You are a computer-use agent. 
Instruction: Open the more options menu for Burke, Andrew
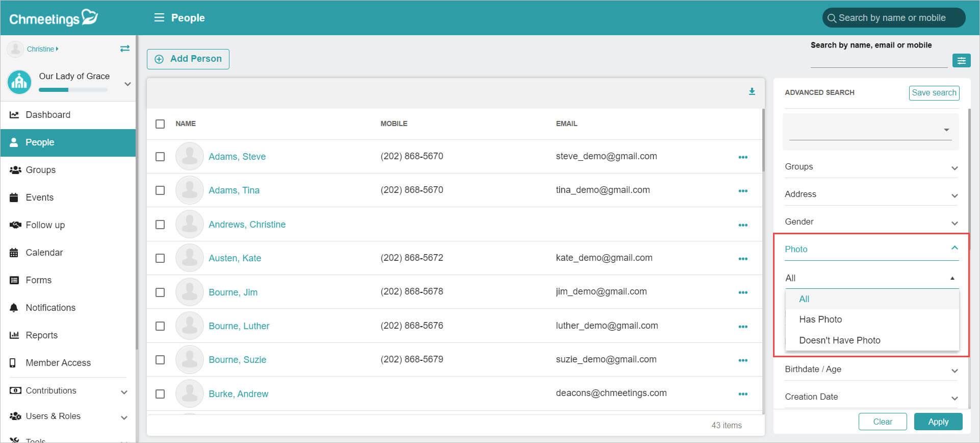[743, 394]
